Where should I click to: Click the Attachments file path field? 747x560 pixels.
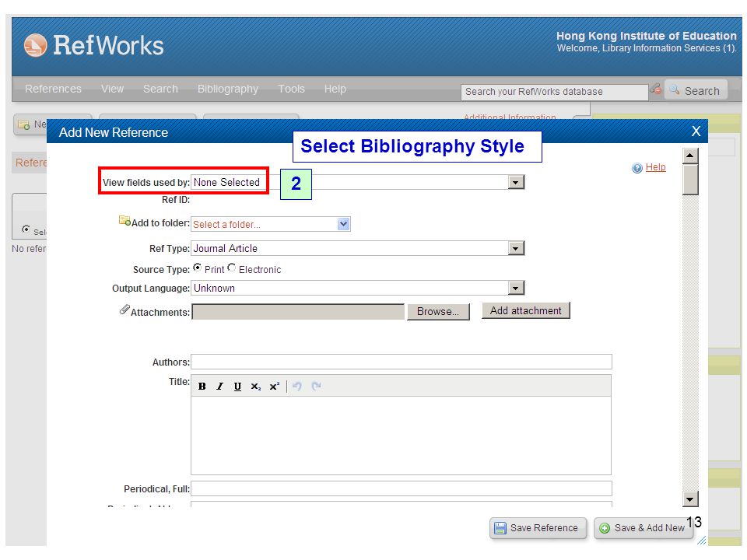click(298, 311)
